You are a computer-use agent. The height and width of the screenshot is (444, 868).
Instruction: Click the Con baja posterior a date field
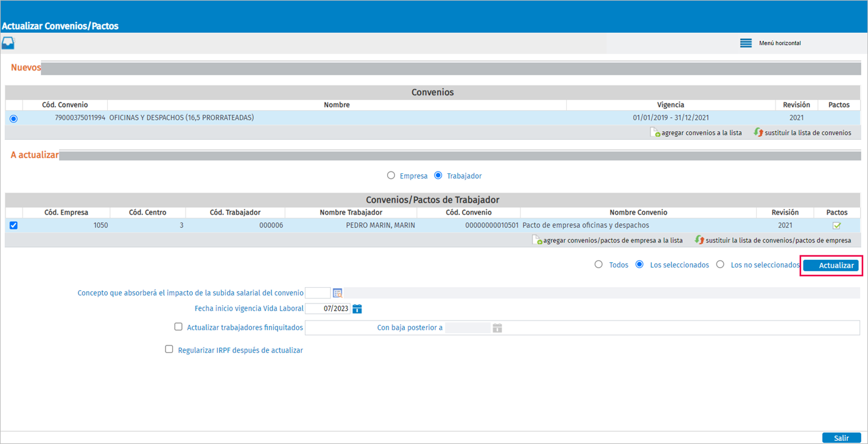click(x=467, y=328)
